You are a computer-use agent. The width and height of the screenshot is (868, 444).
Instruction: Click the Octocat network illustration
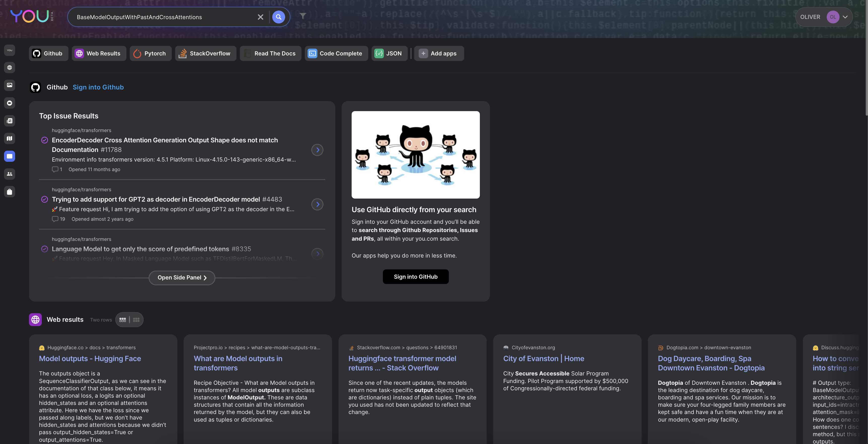415,155
